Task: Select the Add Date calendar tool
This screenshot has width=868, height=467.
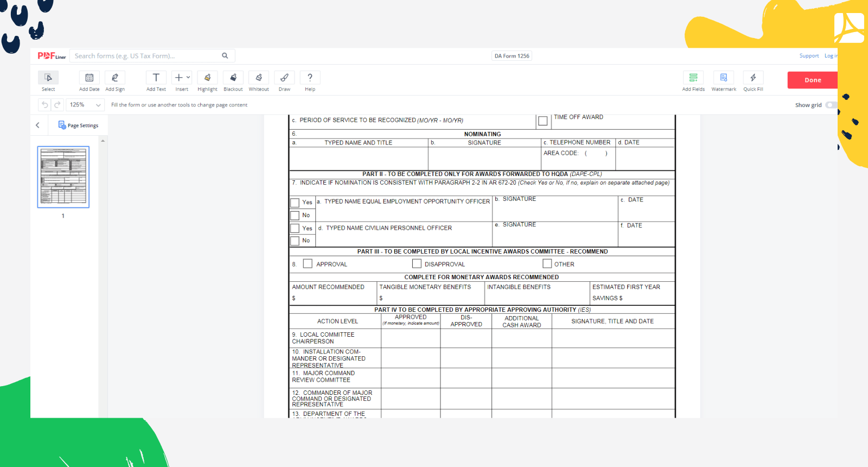Action: click(90, 78)
